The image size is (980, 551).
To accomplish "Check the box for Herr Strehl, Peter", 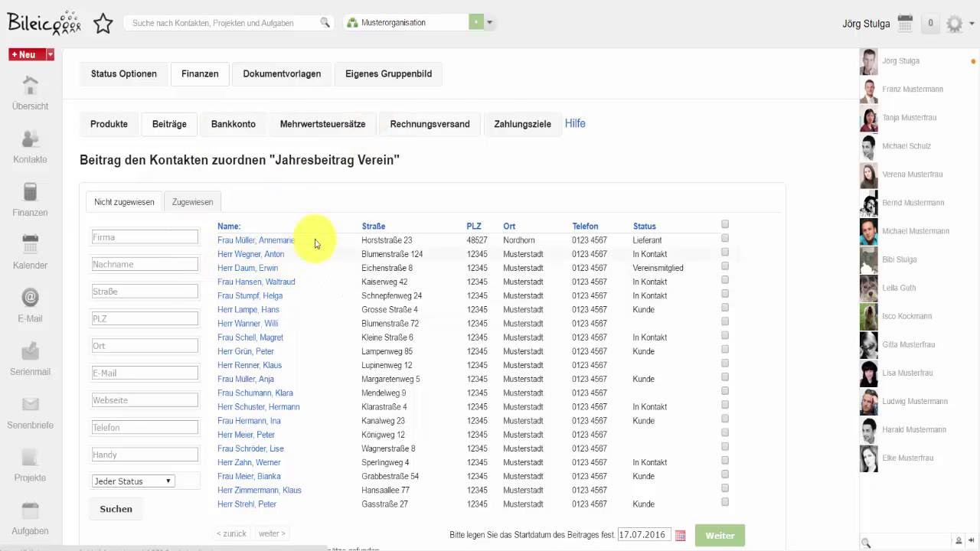I will tap(725, 502).
